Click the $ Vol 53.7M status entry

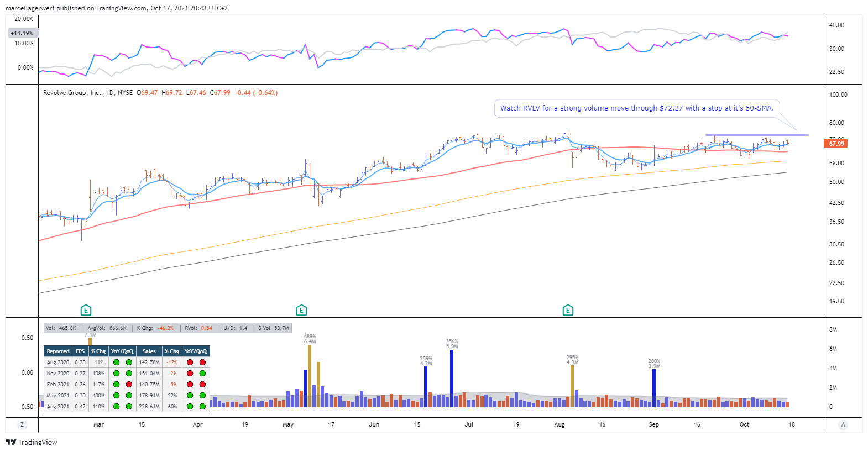pyautogui.click(x=274, y=328)
